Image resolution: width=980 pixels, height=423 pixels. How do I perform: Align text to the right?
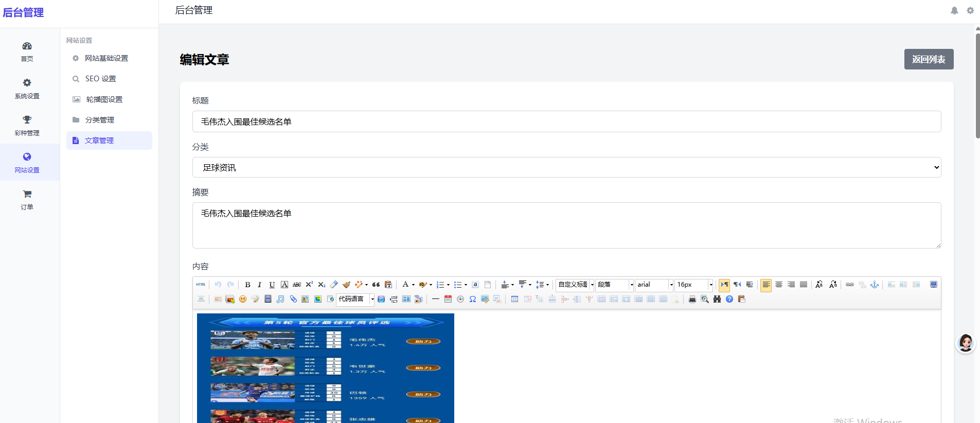click(x=791, y=285)
